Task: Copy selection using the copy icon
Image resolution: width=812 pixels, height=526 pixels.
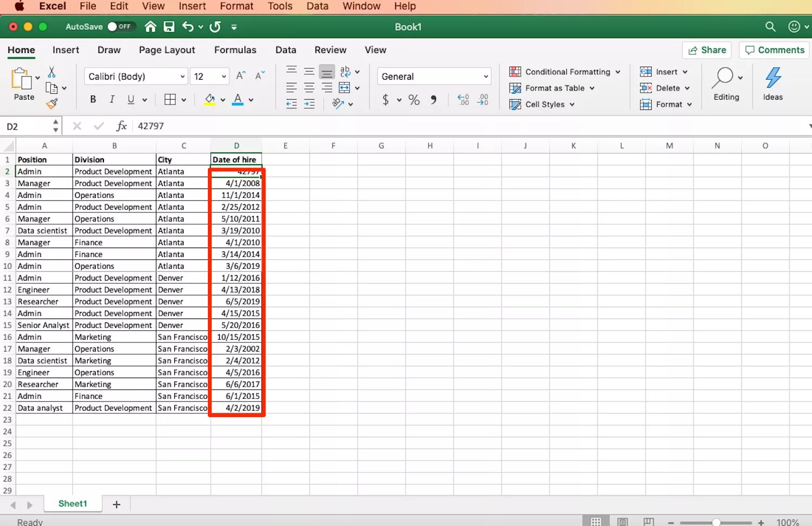Action: click(x=51, y=88)
